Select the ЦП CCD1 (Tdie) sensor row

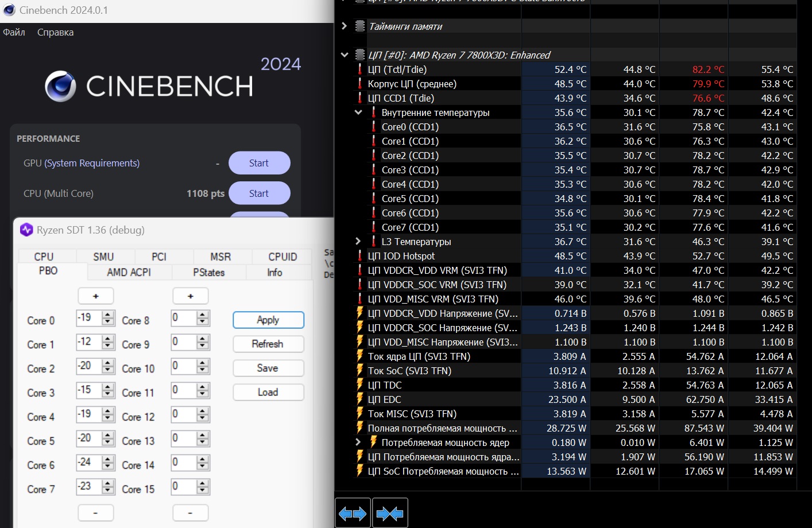click(574, 98)
